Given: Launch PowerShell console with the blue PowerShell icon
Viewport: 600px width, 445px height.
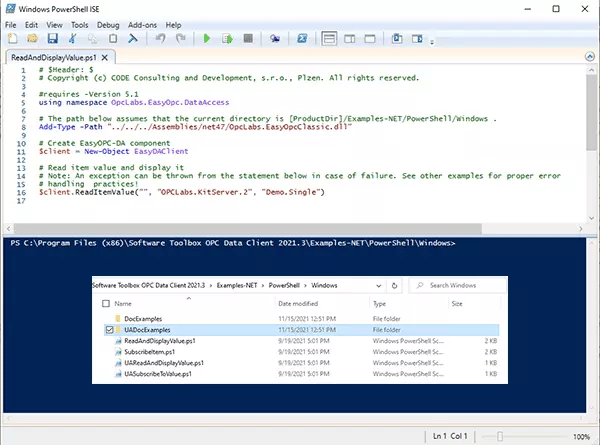Looking at the screenshot, I should click(x=304, y=38).
